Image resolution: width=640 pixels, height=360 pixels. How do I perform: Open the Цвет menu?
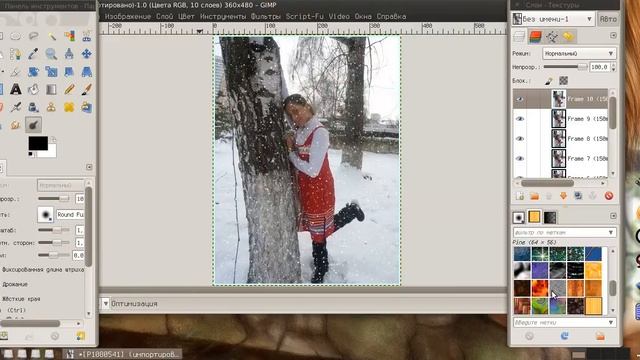pos(186,17)
